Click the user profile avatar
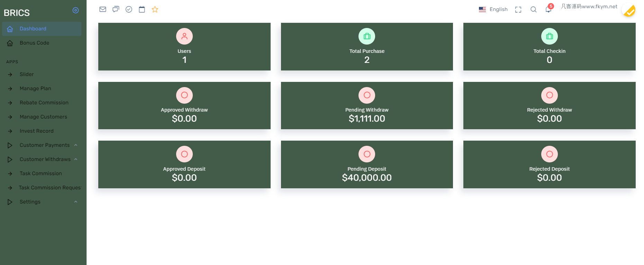644x265 pixels. [629, 10]
